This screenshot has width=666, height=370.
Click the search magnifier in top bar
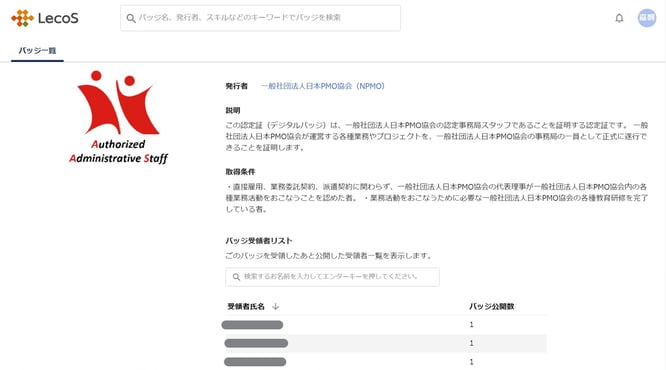(x=131, y=18)
